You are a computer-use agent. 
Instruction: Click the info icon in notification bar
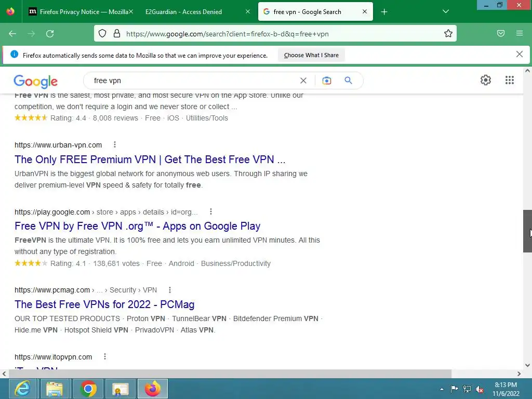14,54
